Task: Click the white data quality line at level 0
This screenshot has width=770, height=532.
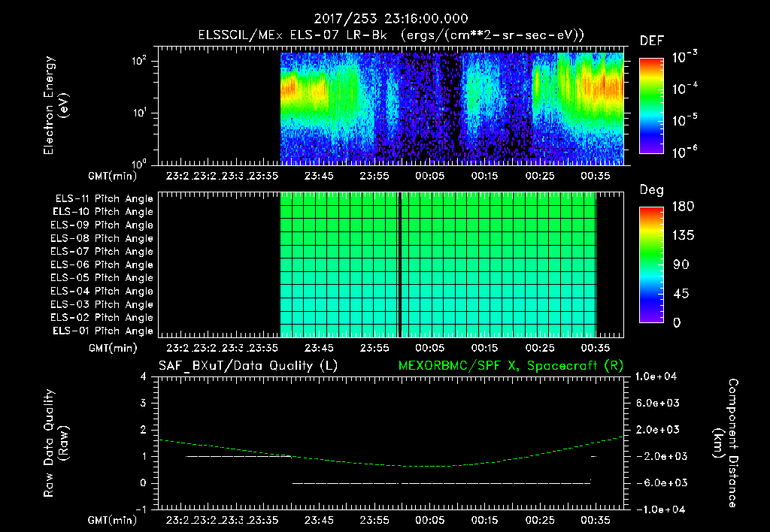Action: (x=442, y=483)
